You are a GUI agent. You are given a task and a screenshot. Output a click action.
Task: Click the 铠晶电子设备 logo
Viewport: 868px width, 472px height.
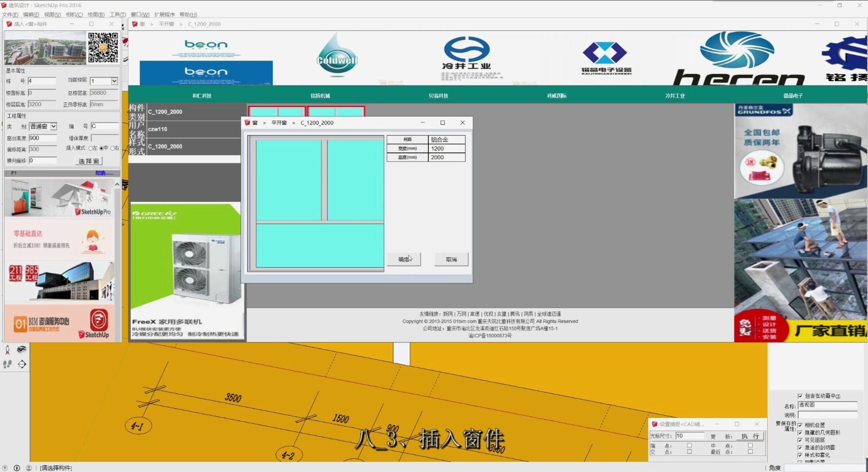[x=606, y=58]
